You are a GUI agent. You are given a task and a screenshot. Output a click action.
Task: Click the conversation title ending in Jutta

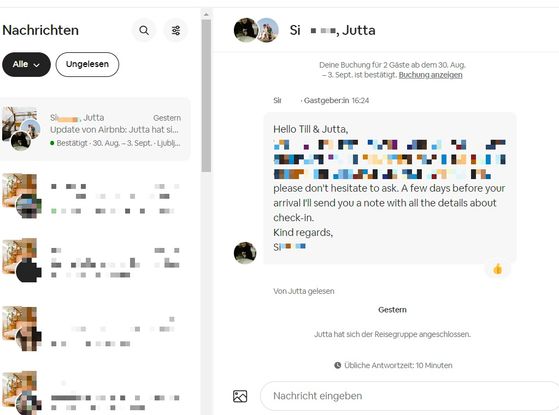click(332, 30)
